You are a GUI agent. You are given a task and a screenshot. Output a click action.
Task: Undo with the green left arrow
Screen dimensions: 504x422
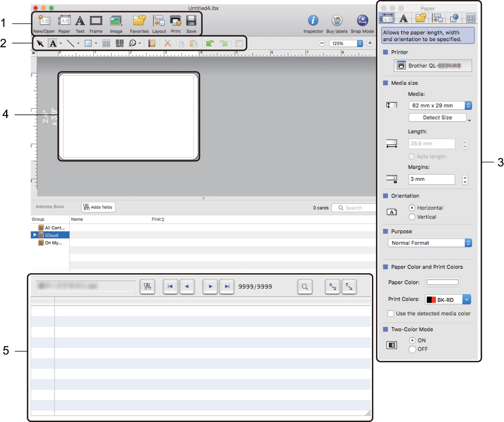(x=210, y=43)
